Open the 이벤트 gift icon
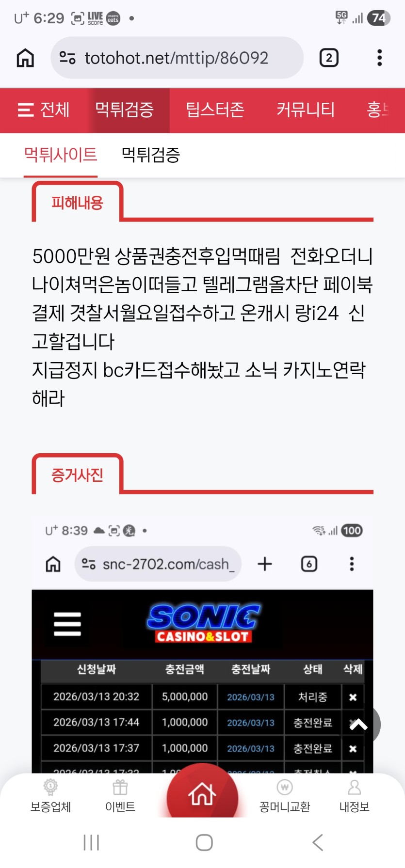 120,795
